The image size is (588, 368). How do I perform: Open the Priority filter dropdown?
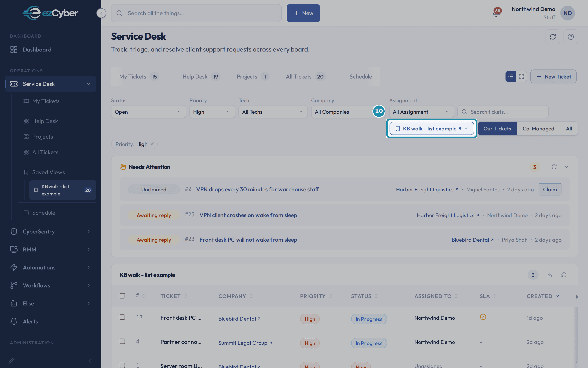212,112
